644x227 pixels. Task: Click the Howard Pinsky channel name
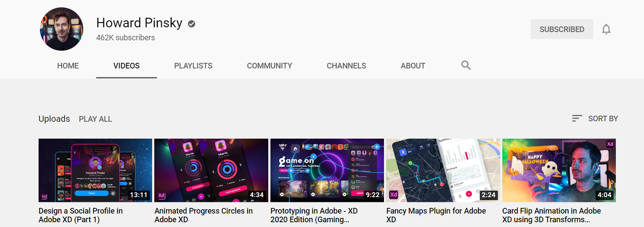tap(139, 23)
